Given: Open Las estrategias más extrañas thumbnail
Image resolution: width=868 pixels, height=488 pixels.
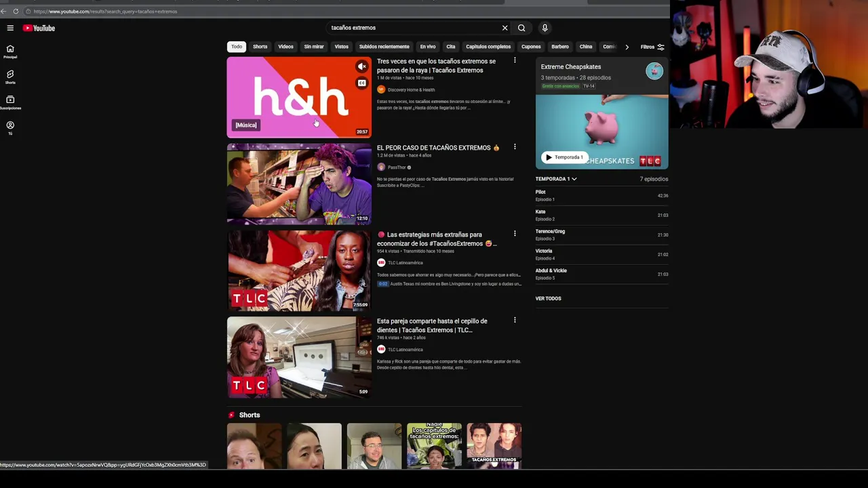Looking at the screenshot, I should [x=299, y=270].
